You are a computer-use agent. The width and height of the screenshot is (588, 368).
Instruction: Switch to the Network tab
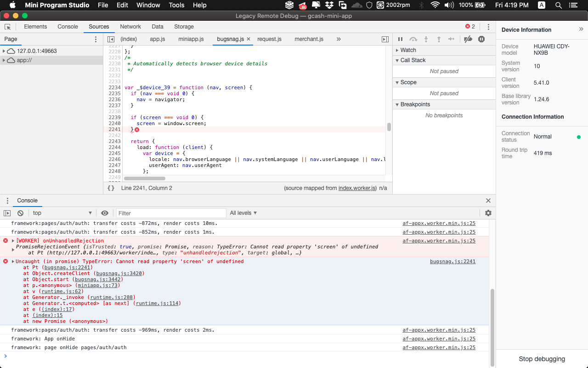(130, 27)
